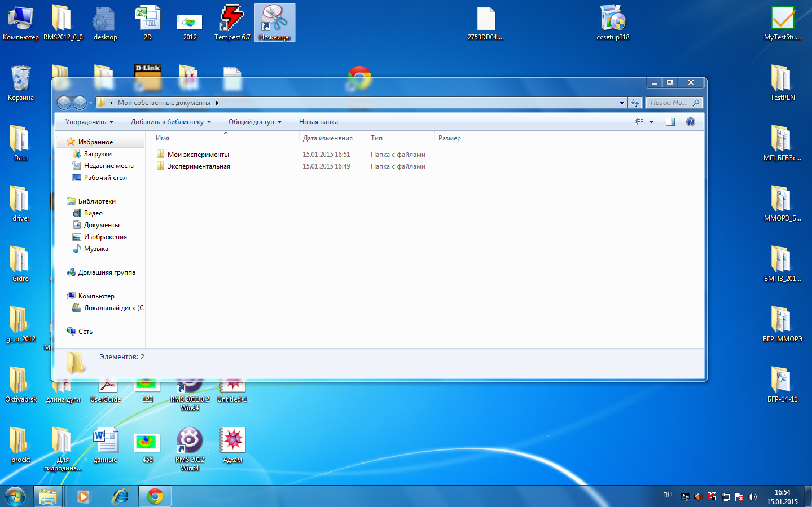Click the Show desktop strip beside the clock
Screen dimensions: 812x507
coord(808,496)
